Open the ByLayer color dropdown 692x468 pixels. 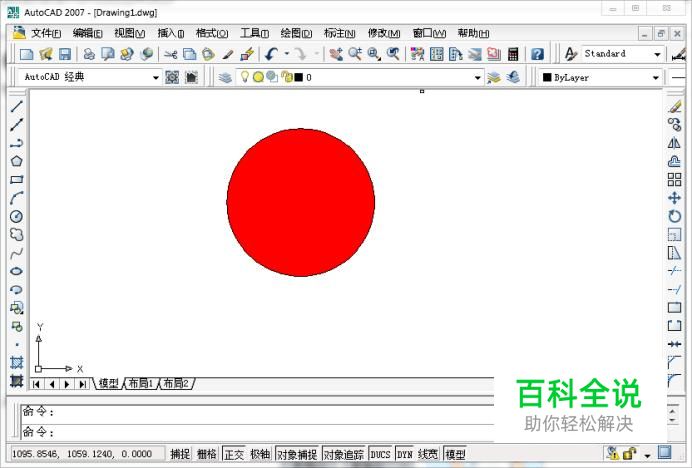pyautogui.click(x=655, y=78)
